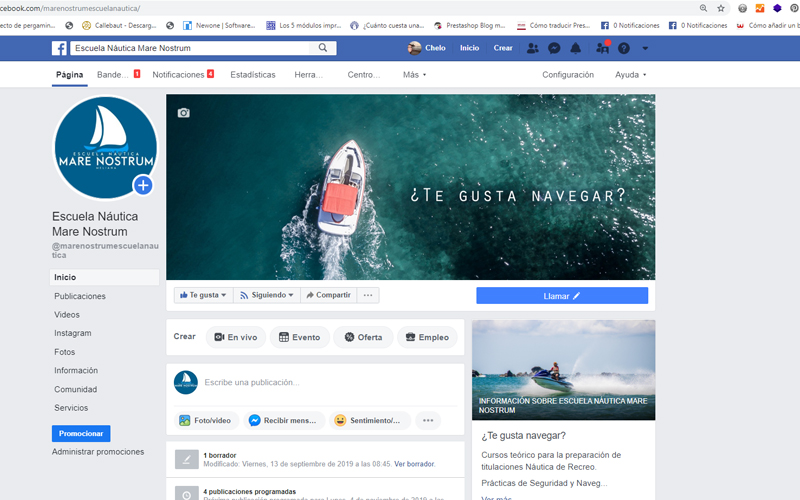Open Siguiendo dropdown
This screenshot has height=500, width=800.
[266, 295]
